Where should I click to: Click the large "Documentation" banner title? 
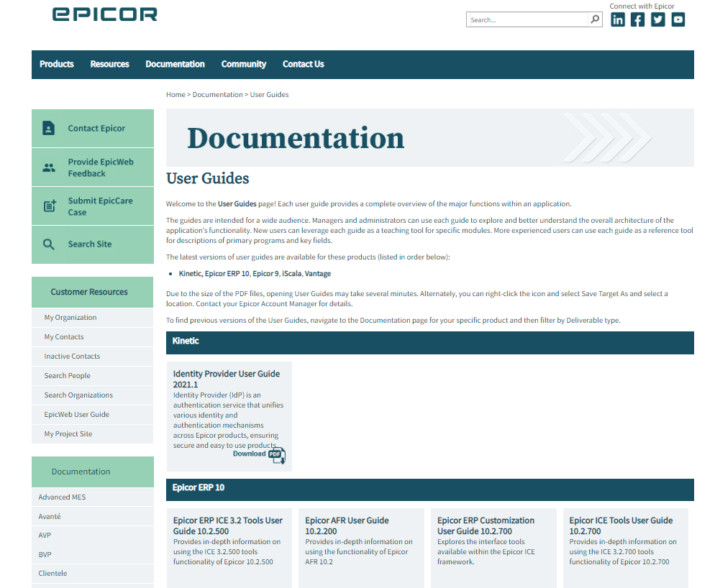[x=296, y=138]
